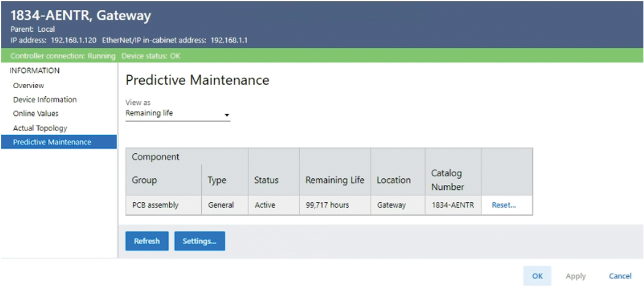Click the Group column header
This screenshot has height=297, width=644.
pos(144,180)
